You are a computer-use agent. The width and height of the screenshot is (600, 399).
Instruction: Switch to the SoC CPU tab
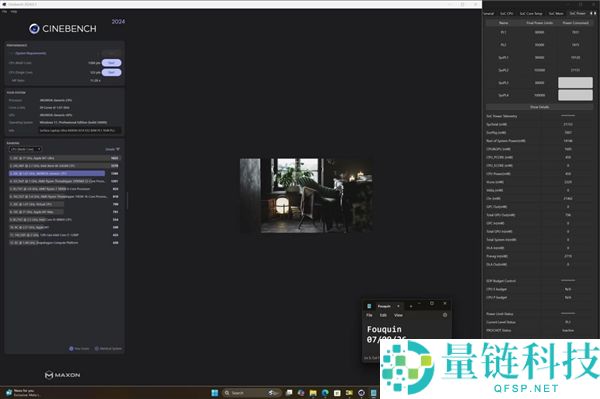coord(507,13)
